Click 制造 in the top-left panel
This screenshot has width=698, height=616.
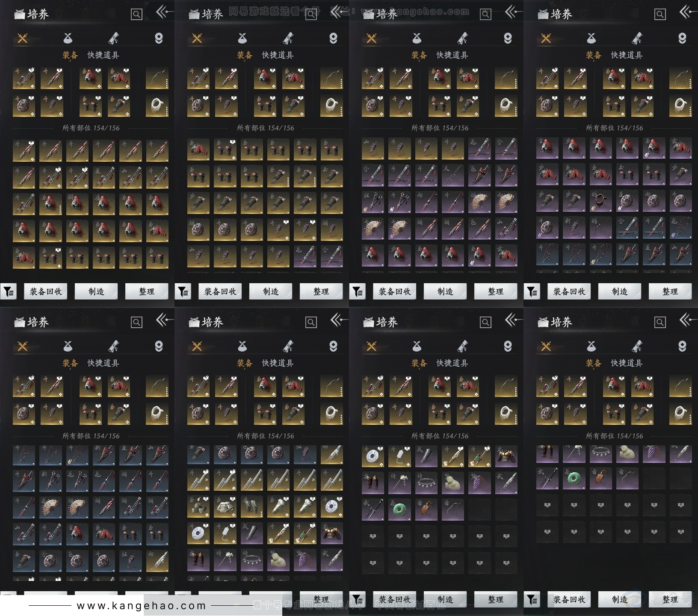(96, 292)
